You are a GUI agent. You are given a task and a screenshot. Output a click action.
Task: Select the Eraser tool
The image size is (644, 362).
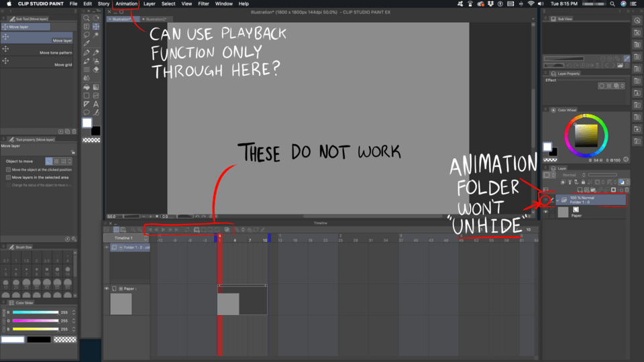[x=96, y=69]
